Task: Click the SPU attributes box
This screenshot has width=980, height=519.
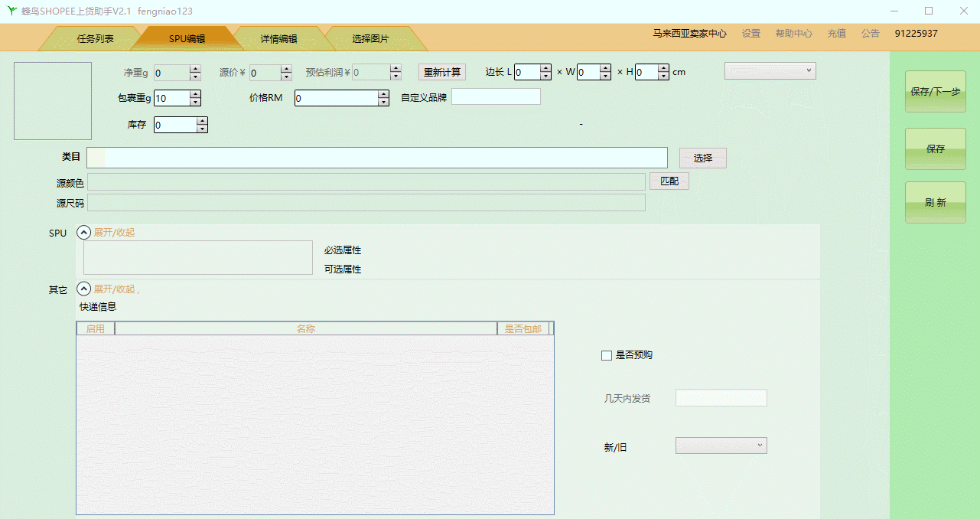Action: click(x=198, y=257)
